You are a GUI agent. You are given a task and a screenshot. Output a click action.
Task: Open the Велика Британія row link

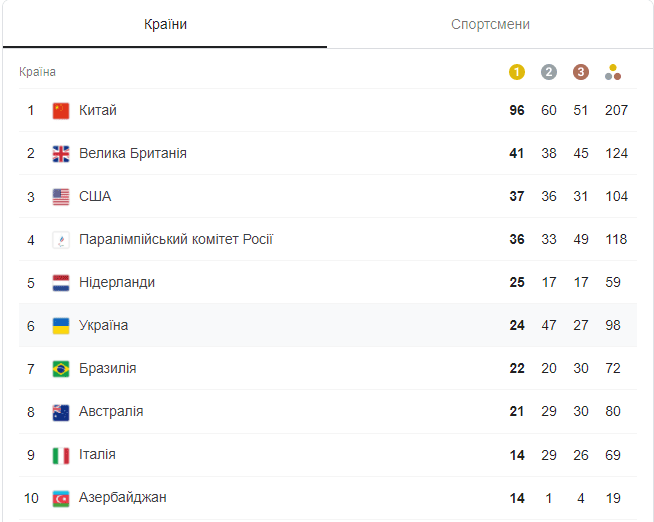click(133, 153)
